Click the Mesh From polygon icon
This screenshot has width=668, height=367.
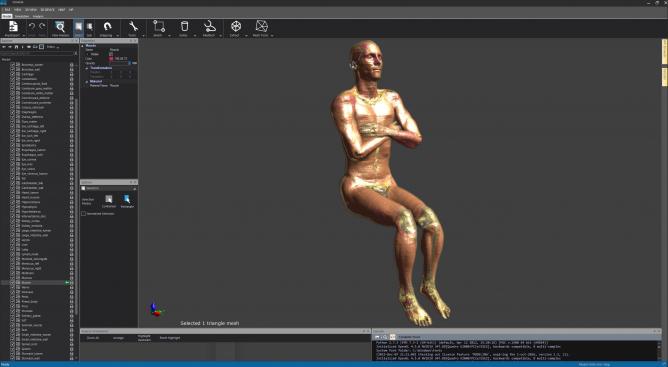pos(261,26)
